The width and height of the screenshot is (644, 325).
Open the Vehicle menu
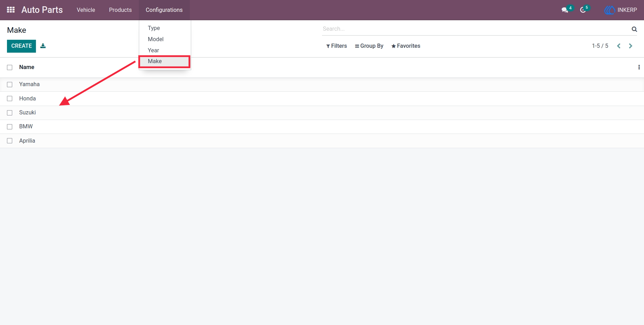click(x=86, y=10)
